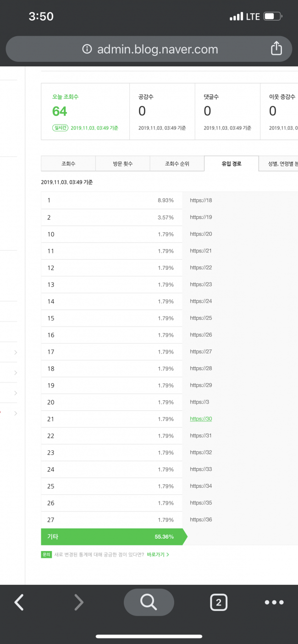Tap the 문의 badge icon
298x644 pixels.
(x=46, y=554)
